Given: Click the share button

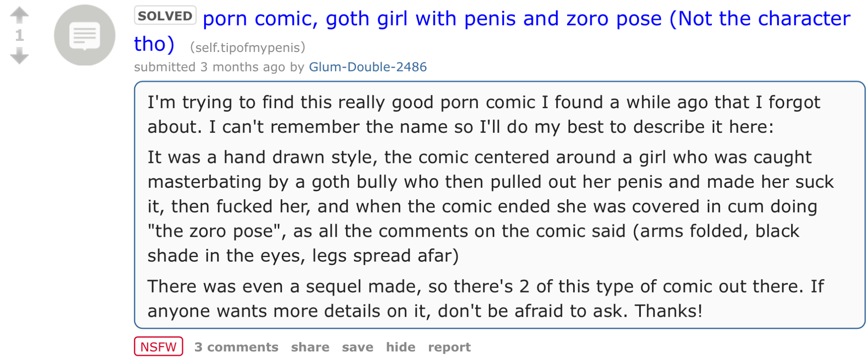Looking at the screenshot, I should point(310,347).
